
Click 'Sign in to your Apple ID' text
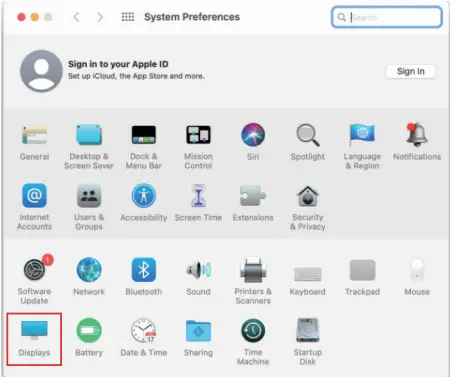click(118, 64)
